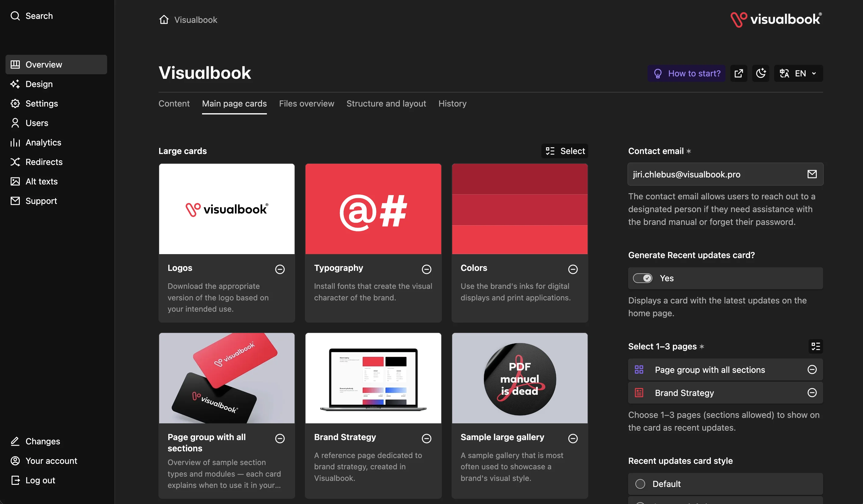The width and height of the screenshot is (863, 504).
Task: Click envelope icon in email field
Action: tap(812, 174)
